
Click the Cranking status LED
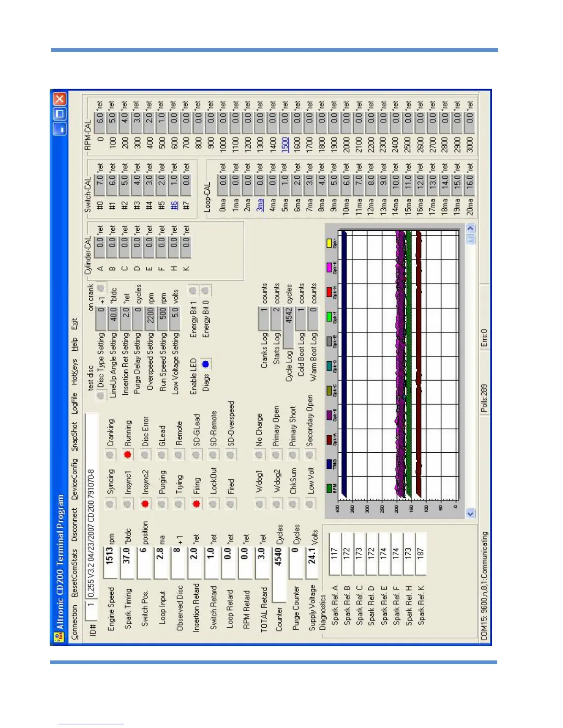point(110,455)
